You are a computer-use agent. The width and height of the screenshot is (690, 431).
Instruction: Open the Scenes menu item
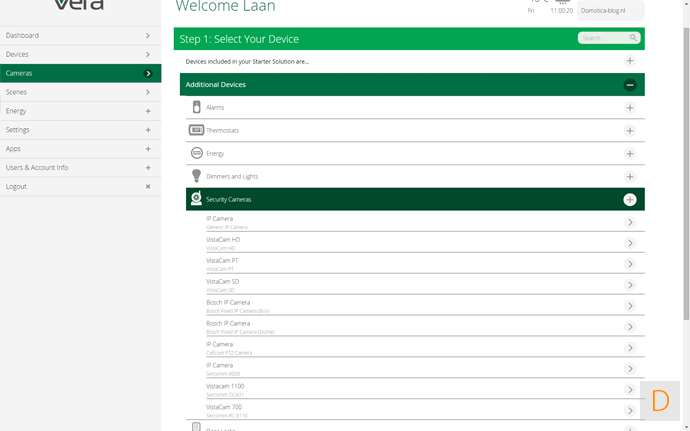[x=80, y=92]
